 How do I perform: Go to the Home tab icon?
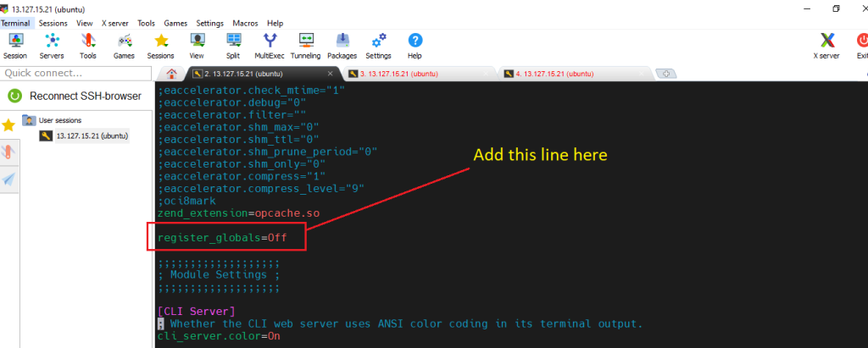(172, 74)
